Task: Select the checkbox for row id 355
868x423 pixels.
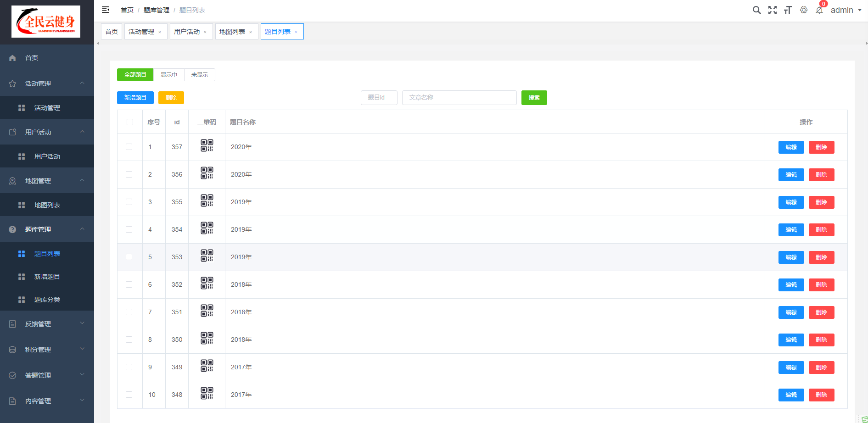Action: click(129, 202)
